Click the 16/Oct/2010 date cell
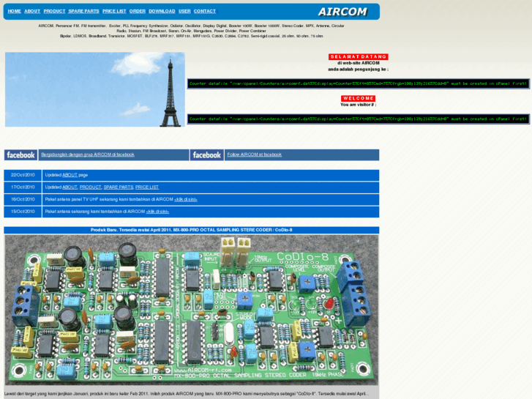Screen dimensions: 532x399 (x=23, y=200)
